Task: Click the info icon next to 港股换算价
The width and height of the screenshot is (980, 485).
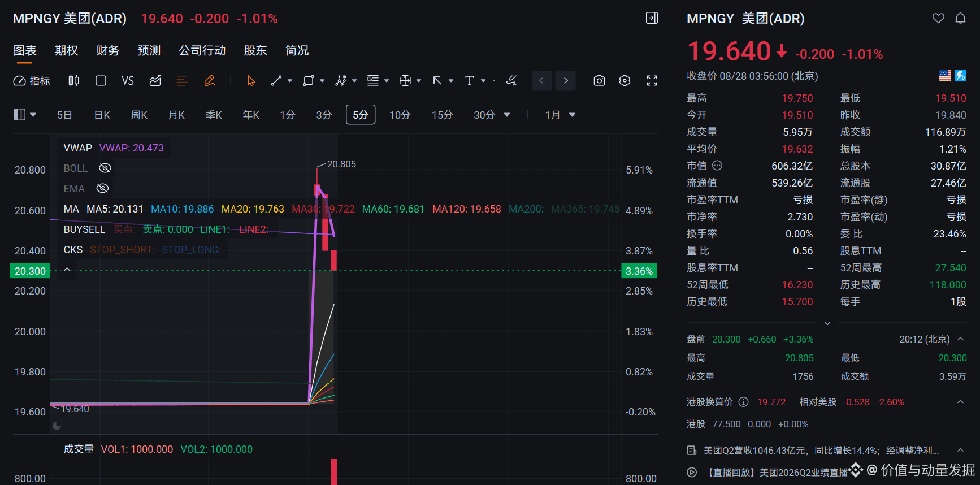Action: 744,402
